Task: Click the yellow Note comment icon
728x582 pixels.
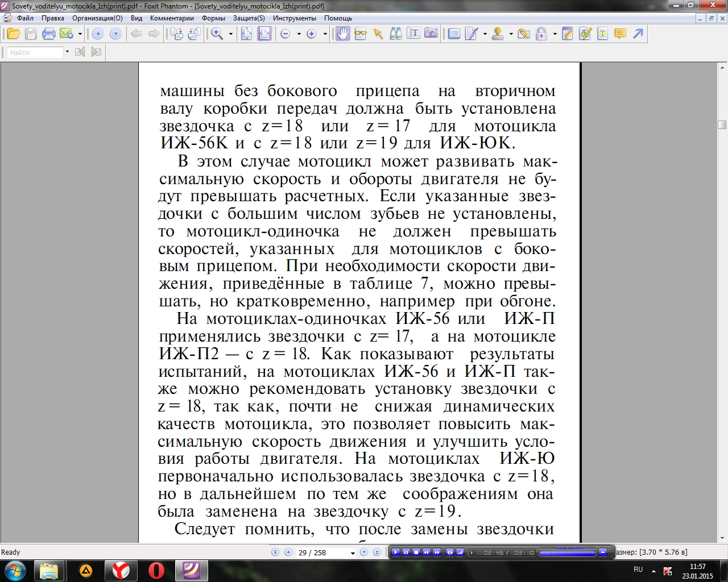Action: tap(621, 34)
